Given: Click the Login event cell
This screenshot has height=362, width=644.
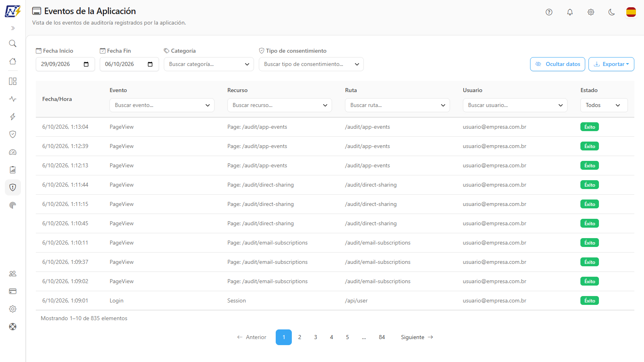Looking at the screenshot, I should [x=117, y=300].
